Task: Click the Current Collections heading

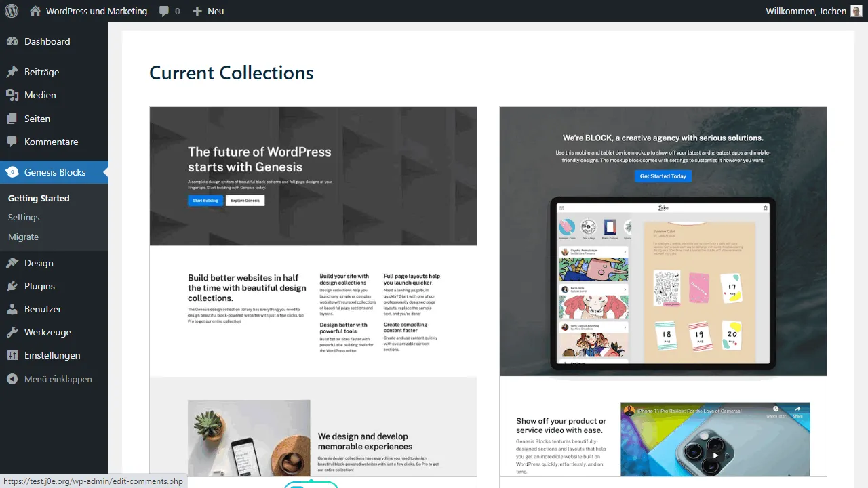Action: 231,73
